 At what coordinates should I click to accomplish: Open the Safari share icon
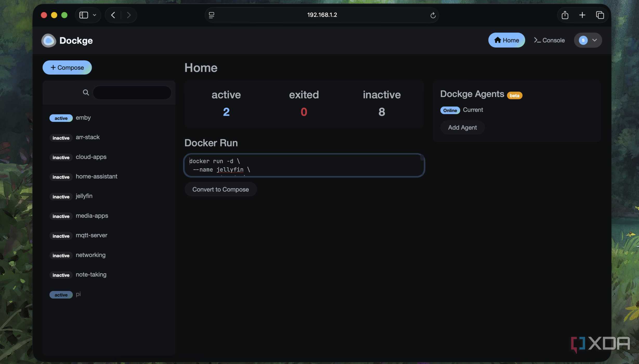pos(565,15)
